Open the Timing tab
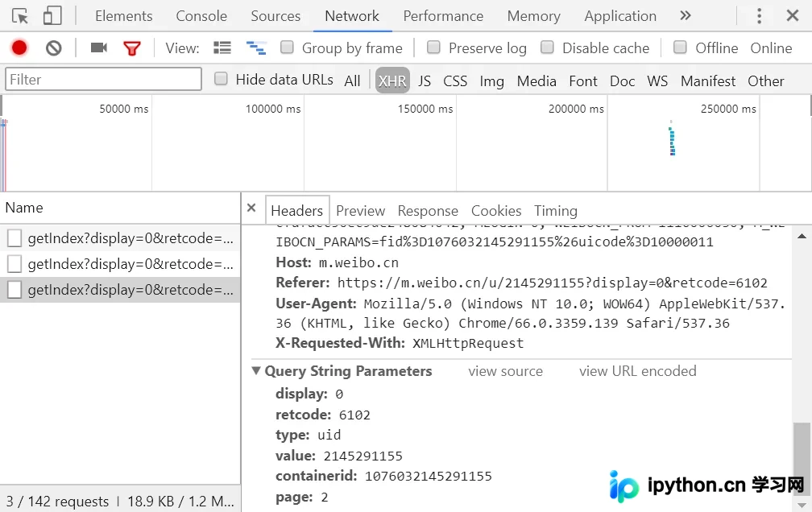This screenshot has height=512, width=812. [556, 211]
